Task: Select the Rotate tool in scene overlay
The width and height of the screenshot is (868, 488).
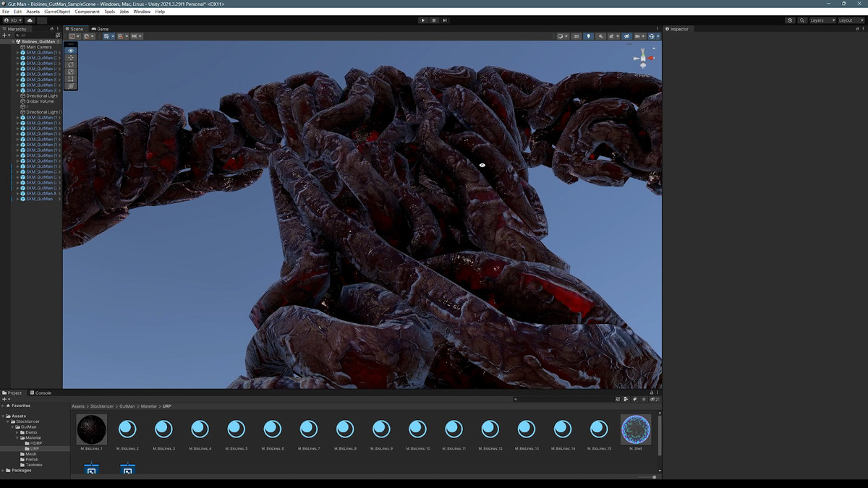Action: tap(70, 65)
